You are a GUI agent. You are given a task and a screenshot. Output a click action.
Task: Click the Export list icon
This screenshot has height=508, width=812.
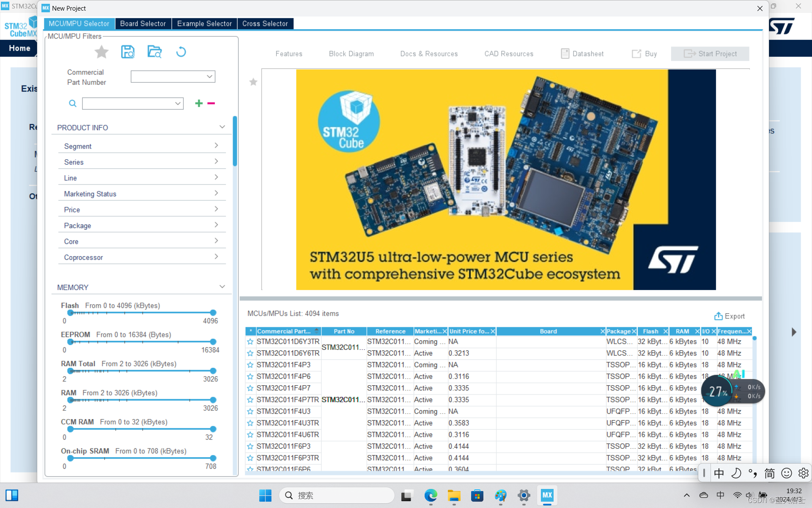tap(718, 316)
